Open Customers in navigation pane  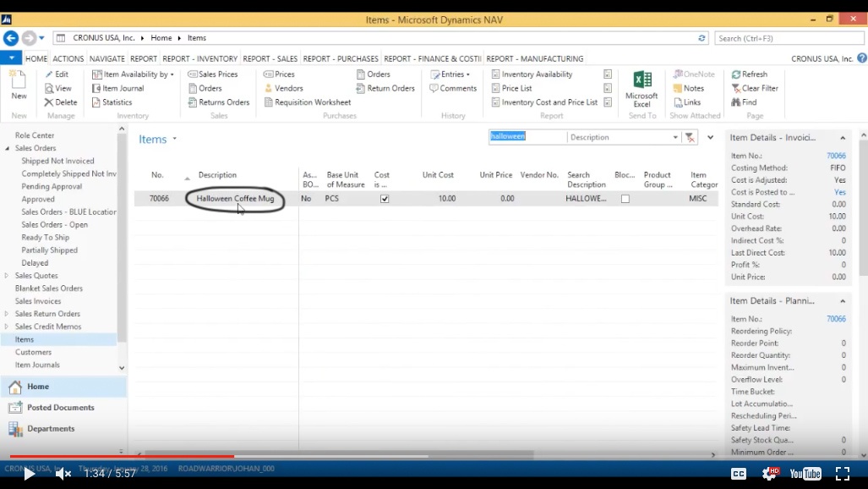click(x=33, y=352)
